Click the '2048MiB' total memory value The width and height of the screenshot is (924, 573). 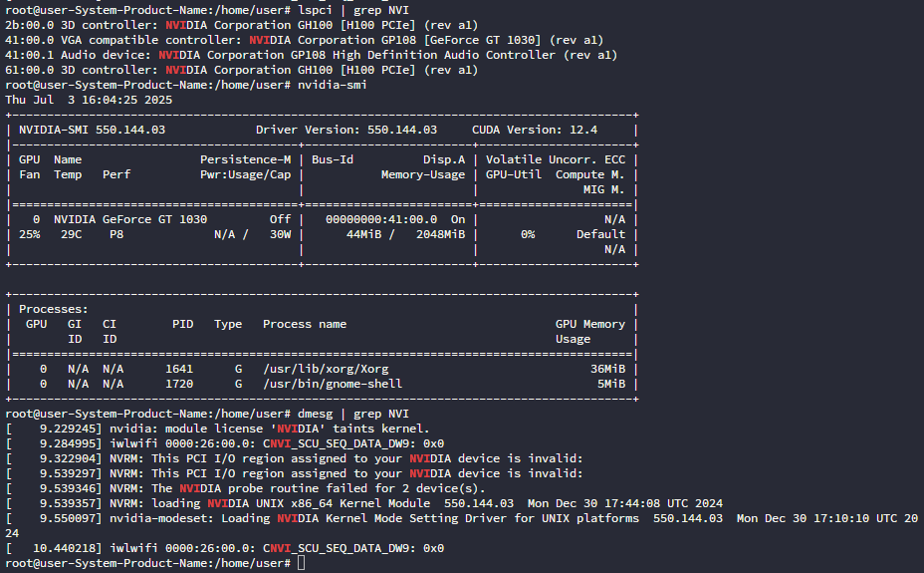(441, 234)
